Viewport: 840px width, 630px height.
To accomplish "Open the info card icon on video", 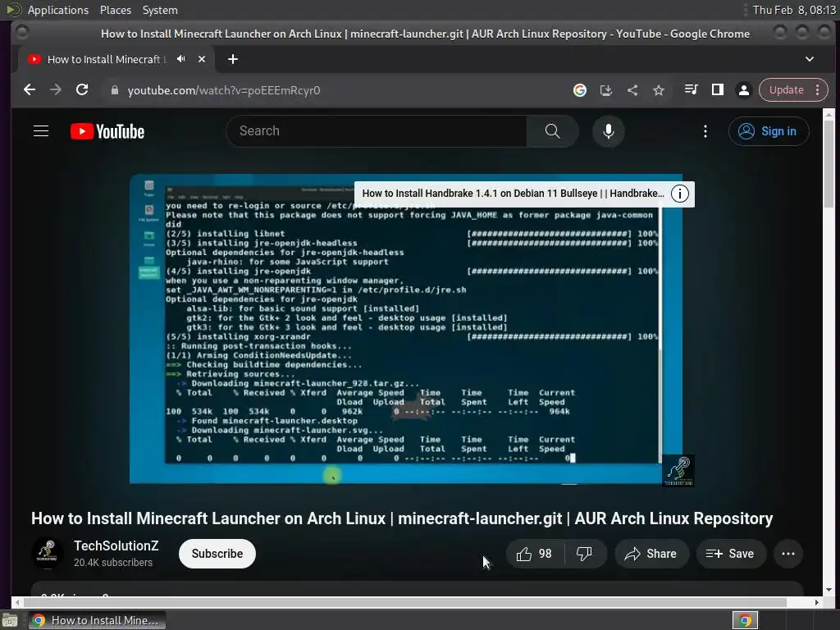I will pyautogui.click(x=680, y=194).
